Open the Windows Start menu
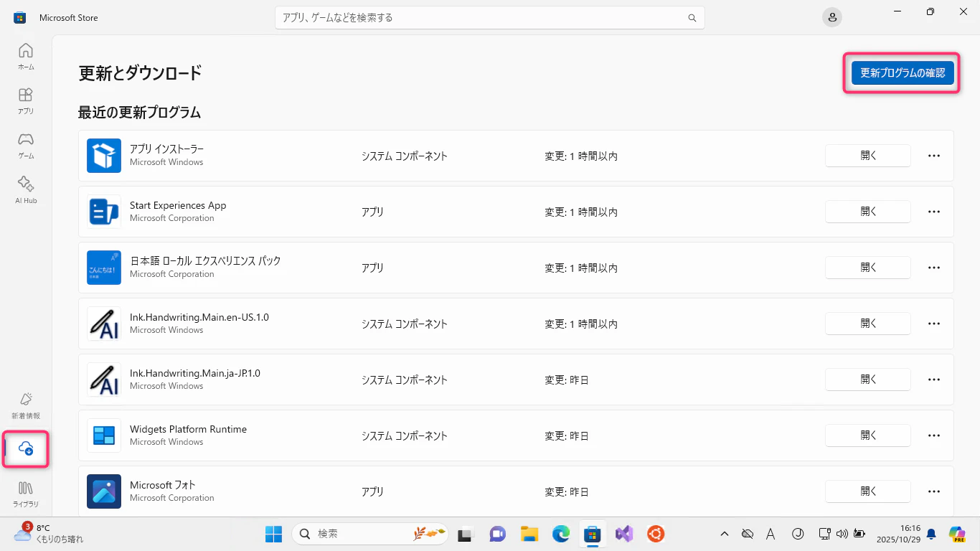The height and width of the screenshot is (551, 980). point(273,534)
